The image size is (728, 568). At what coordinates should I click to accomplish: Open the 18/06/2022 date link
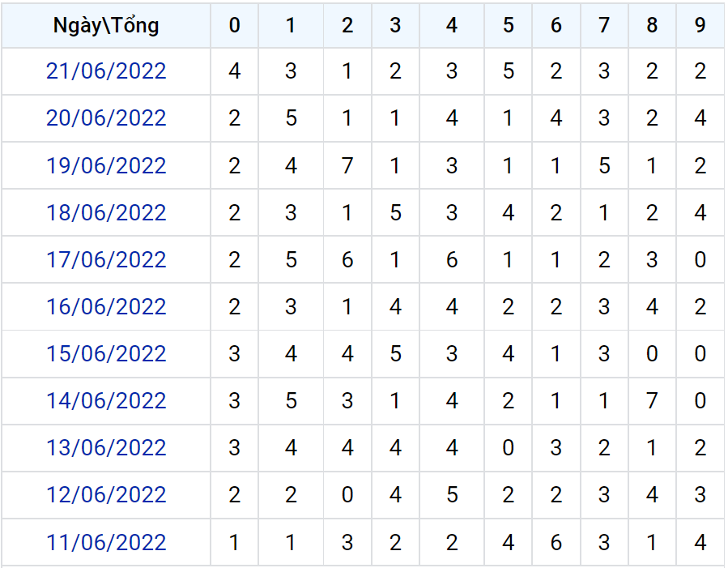coord(106,213)
